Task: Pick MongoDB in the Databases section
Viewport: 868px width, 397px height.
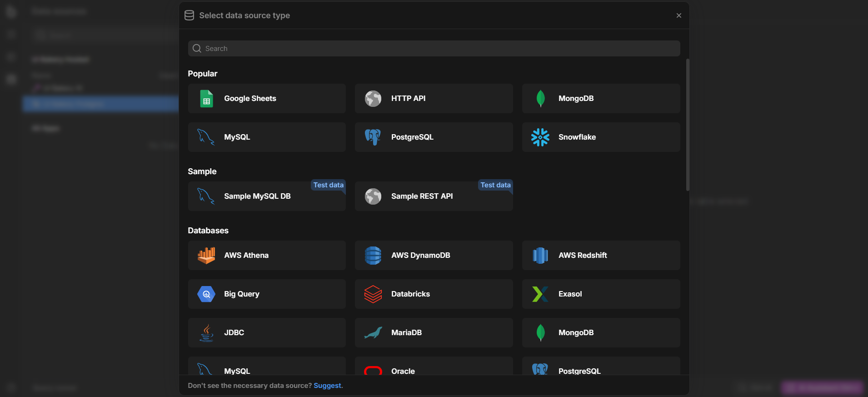Action: (601, 332)
